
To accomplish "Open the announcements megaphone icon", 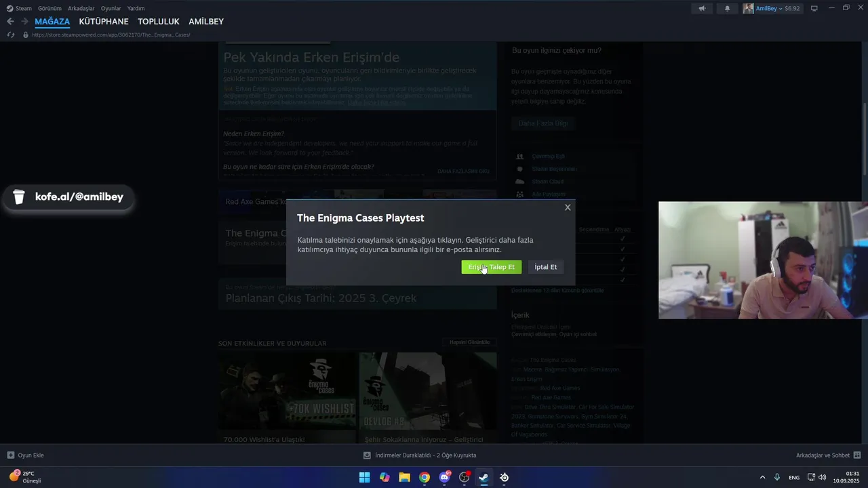I will pos(702,8).
